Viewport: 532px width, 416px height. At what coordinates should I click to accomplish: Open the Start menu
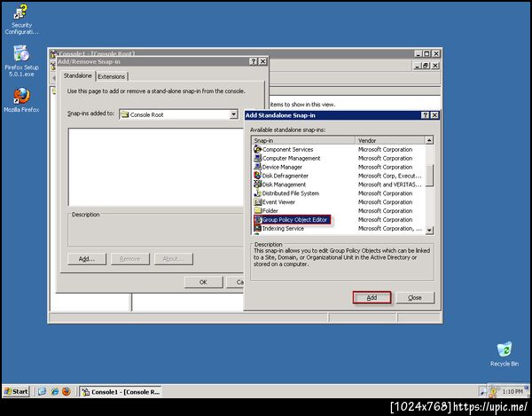16,391
